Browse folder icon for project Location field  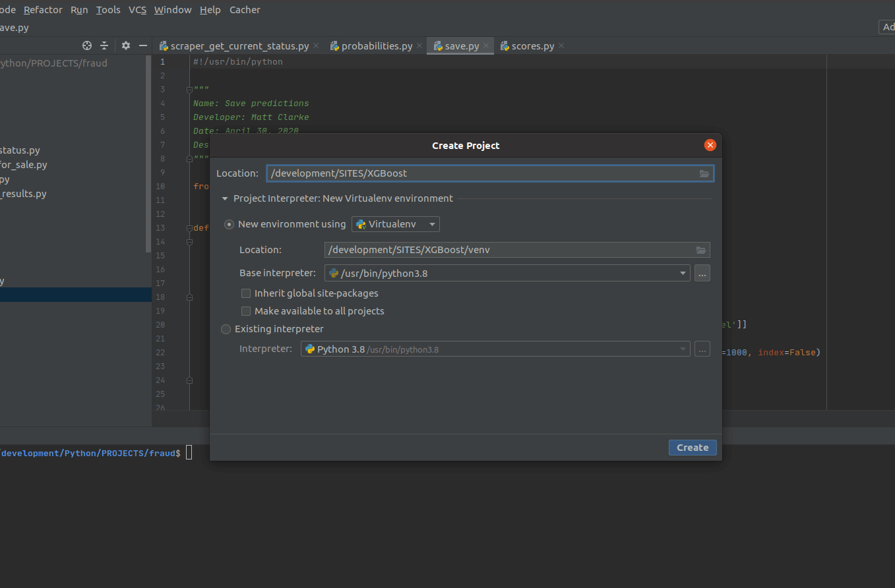tap(704, 173)
